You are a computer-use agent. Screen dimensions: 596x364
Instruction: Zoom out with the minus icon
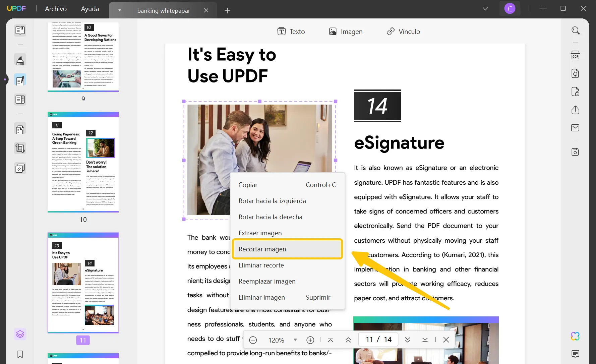pyautogui.click(x=253, y=340)
